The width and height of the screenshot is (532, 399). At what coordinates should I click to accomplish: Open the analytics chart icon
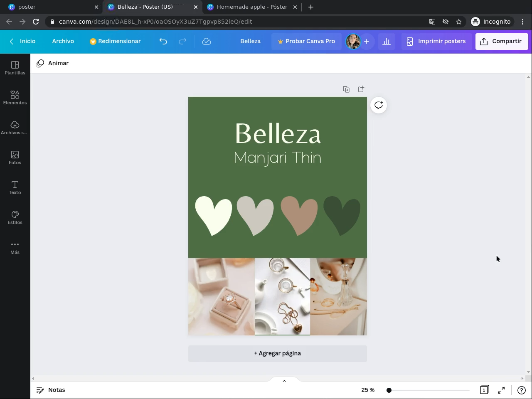tap(387, 41)
